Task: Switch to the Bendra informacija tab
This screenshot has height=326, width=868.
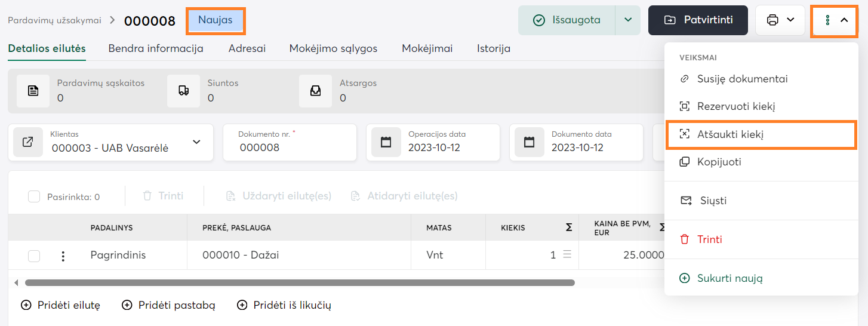Action: [x=156, y=48]
